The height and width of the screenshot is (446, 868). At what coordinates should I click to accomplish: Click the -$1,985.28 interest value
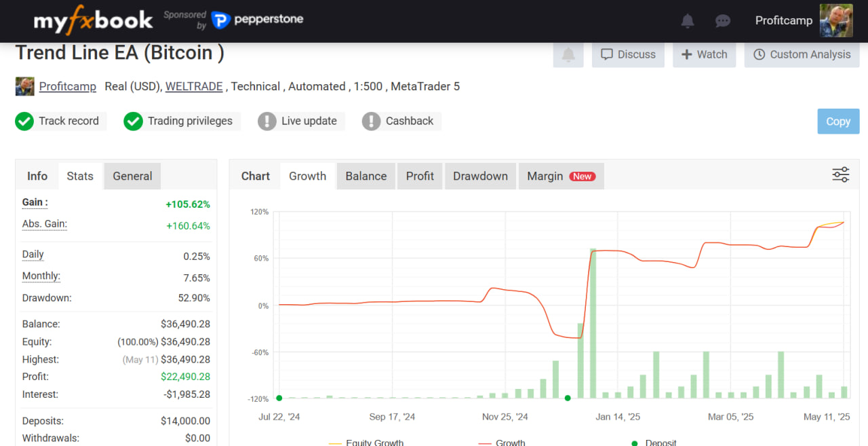click(x=186, y=394)
